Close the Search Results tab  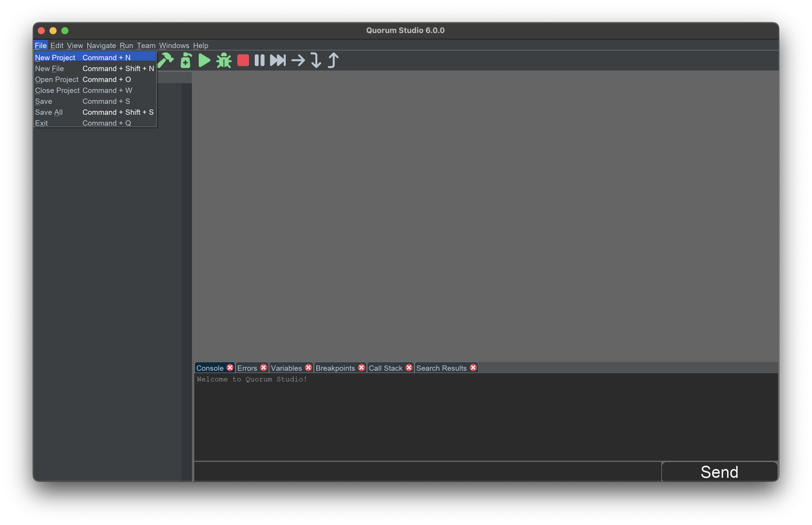473,367
